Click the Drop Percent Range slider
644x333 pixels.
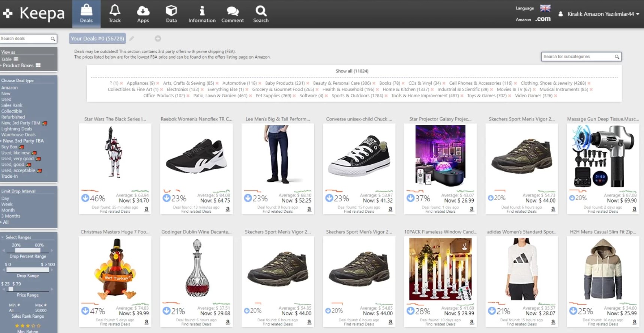pos(27,250)
